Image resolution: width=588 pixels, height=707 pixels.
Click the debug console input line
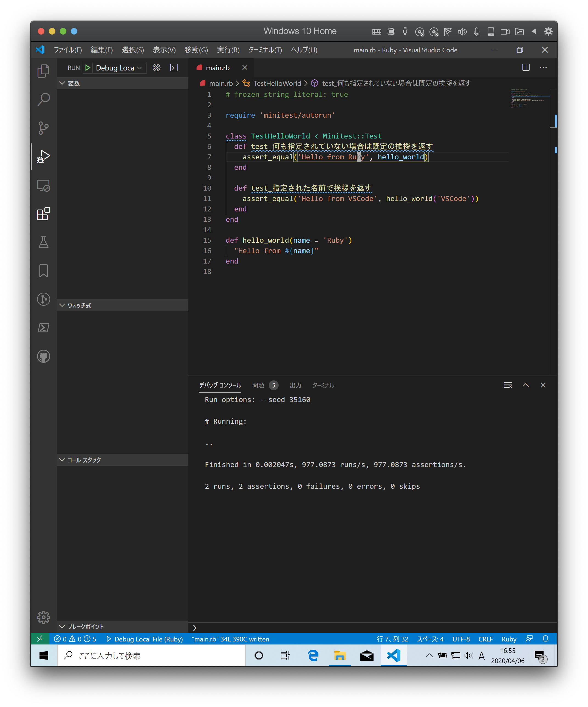point(371,627)
